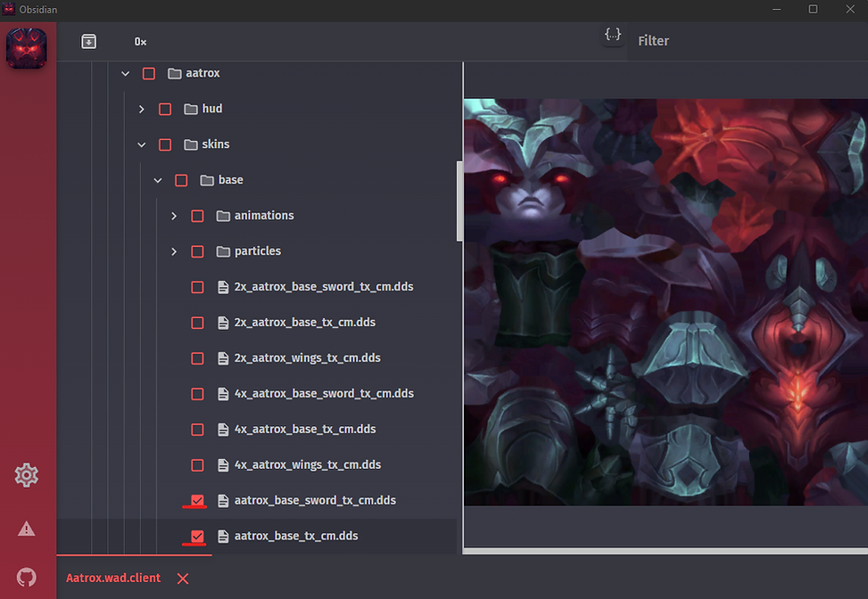Click the skins folder icon
Image resolution: width=868 pixels, height=599 pixels.
tap(191, 144)
